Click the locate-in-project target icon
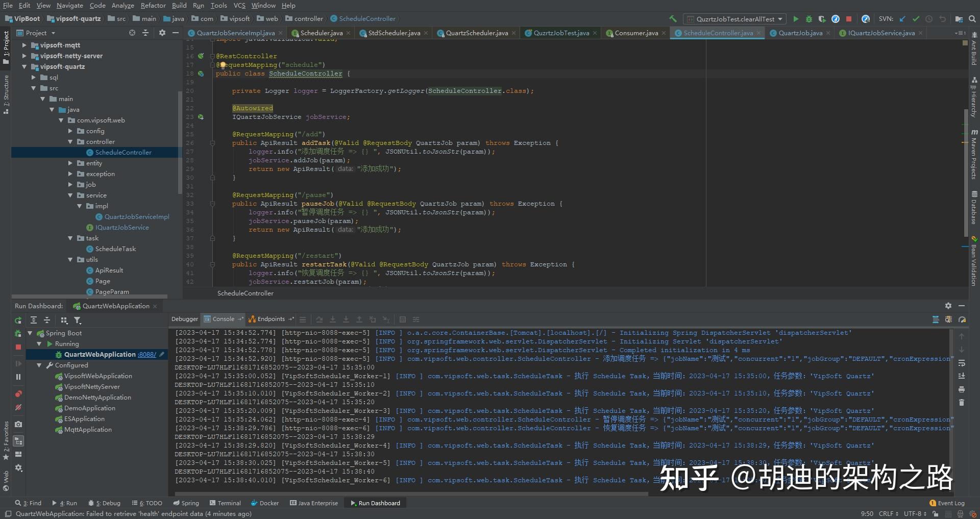The image size is (980, 519). tap(132, 33)
